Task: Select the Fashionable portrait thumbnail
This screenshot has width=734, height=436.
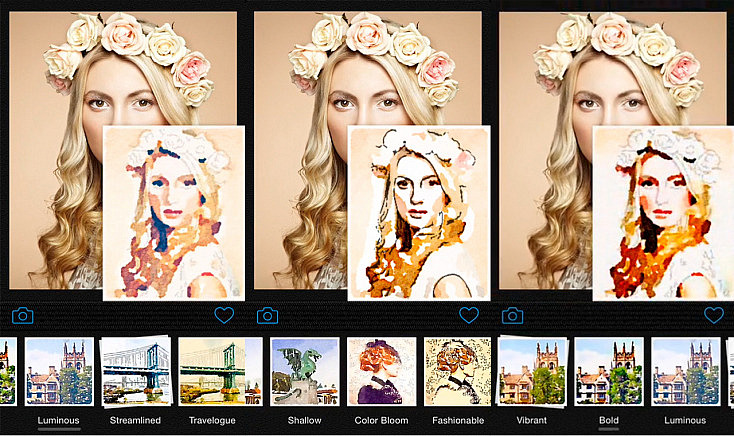Action: point(457,372)
